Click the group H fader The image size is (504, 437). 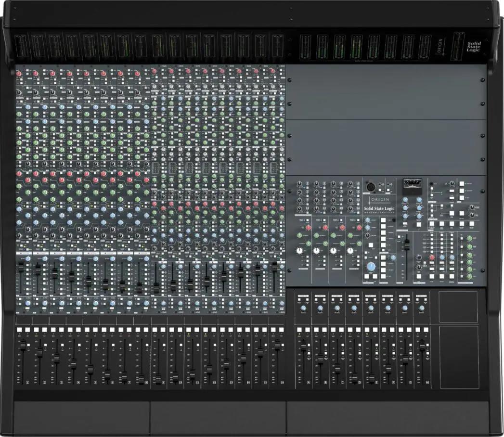(x=422, y=345)
